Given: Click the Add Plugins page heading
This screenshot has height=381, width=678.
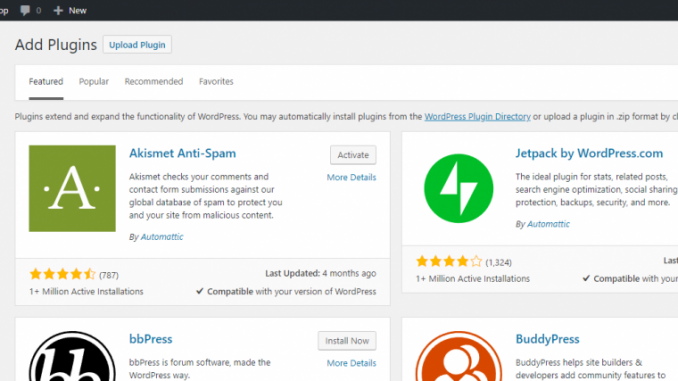Looking at the screenshot, I should pos(56,45).
